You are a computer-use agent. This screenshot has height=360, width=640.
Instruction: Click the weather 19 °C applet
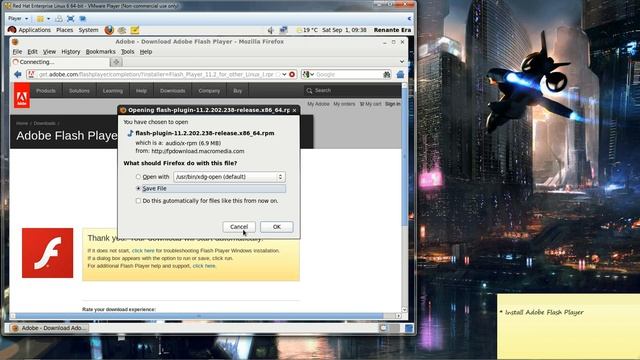pos(307,30)
